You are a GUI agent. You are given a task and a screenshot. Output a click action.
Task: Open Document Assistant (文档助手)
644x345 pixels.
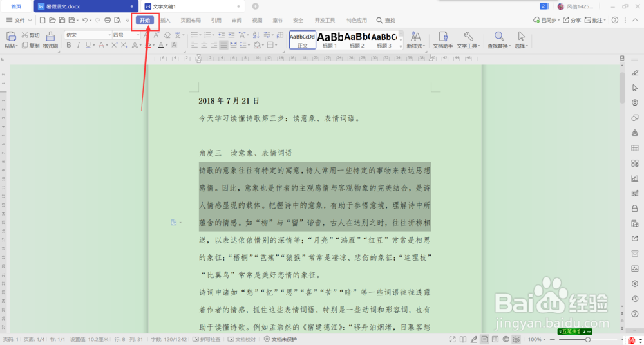[443, 41]
